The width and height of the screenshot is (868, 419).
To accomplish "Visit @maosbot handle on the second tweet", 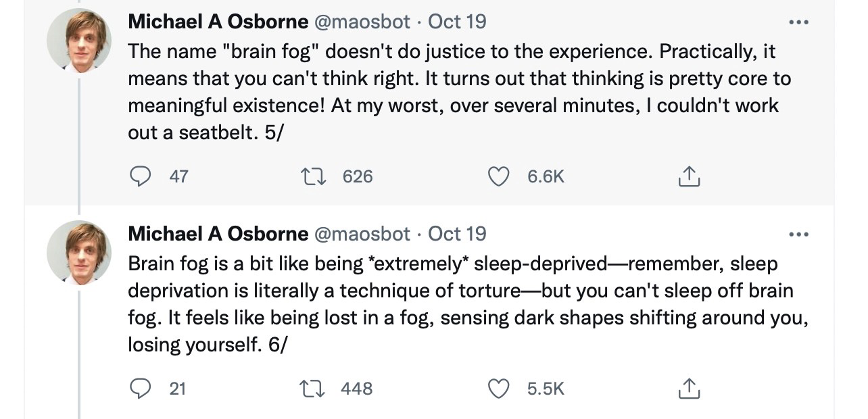I will (x=362, y=234).
